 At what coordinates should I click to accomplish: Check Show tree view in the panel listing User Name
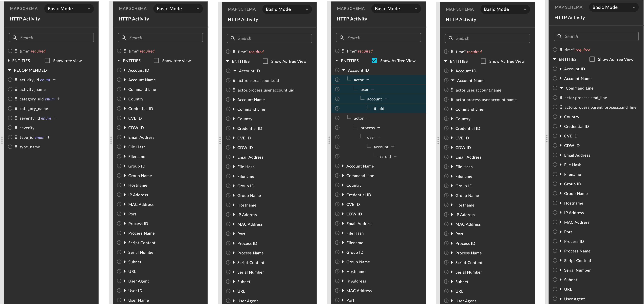point(156,60)
